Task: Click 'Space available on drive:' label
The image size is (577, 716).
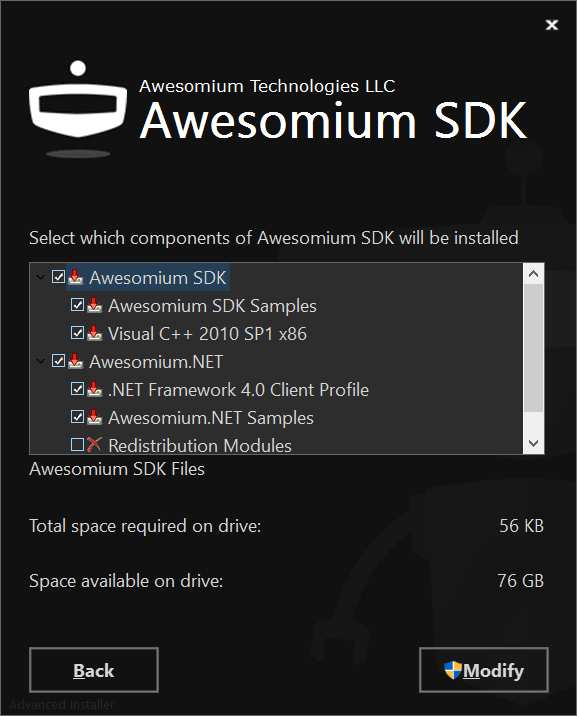Action: coord(126,581)
